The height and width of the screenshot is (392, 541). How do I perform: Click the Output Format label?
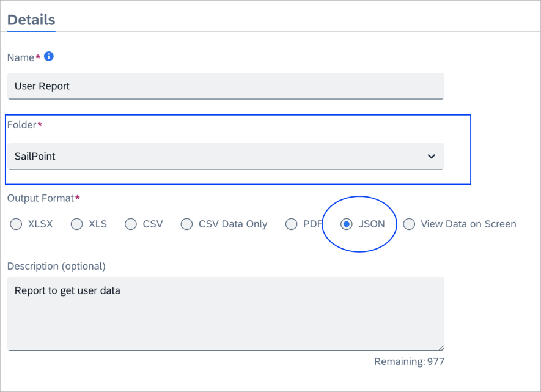(x=41, y=198)
